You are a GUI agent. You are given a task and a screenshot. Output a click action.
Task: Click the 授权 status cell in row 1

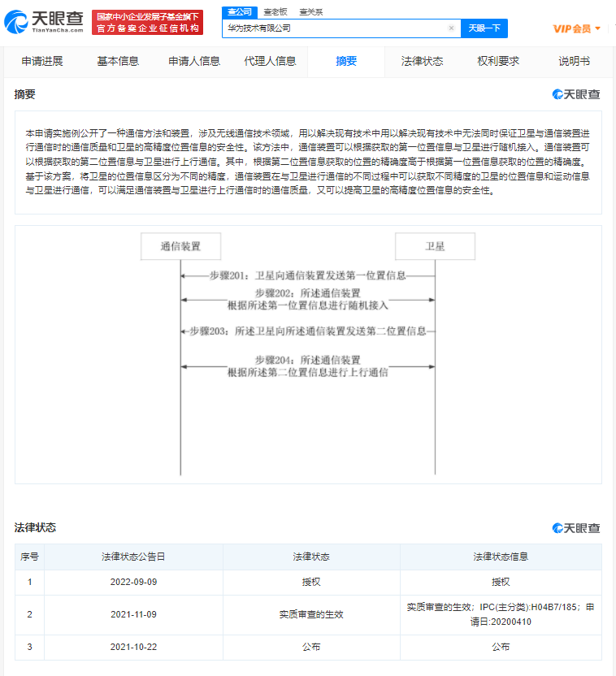(311, 582)
